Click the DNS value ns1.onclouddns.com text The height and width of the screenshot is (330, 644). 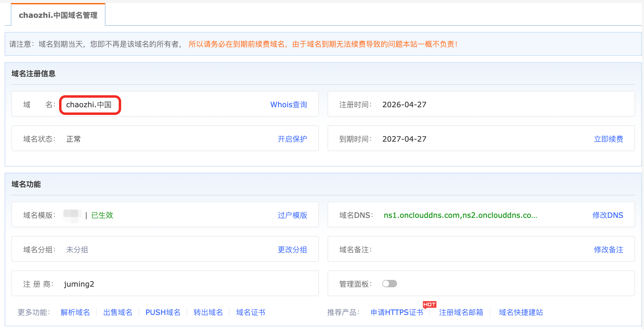coord(460,215)
